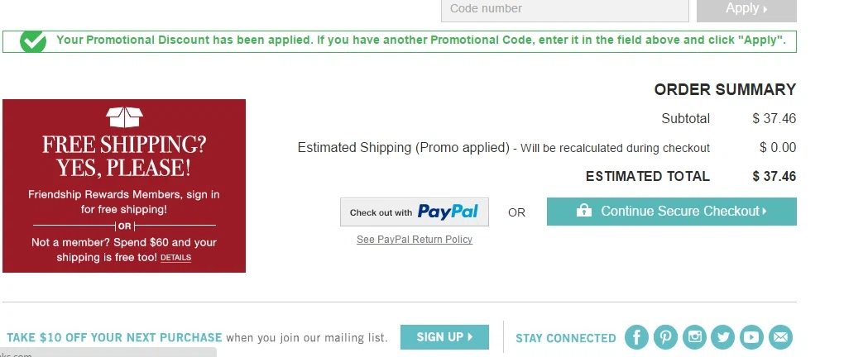
Task: Click the Apply promo code button
Action: [x=746, y=9]
